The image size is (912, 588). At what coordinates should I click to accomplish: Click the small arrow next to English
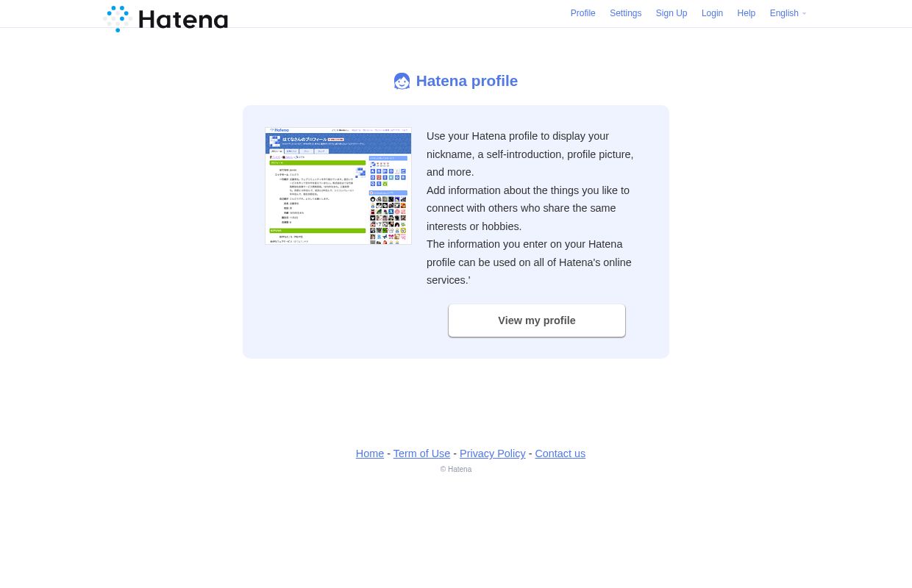(x=804, y=14)
